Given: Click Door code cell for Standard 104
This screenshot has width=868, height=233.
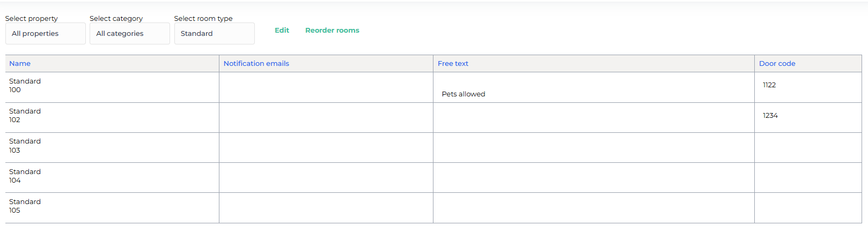Looking at the screenshot, I should (807, 178).
